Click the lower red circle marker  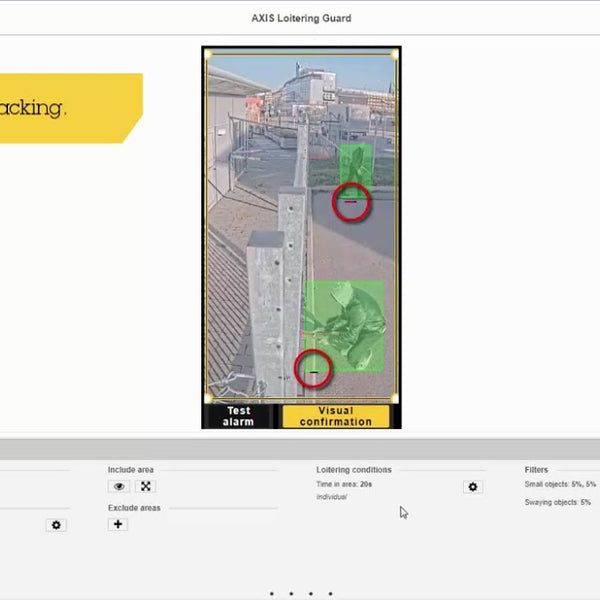point(314,370)
